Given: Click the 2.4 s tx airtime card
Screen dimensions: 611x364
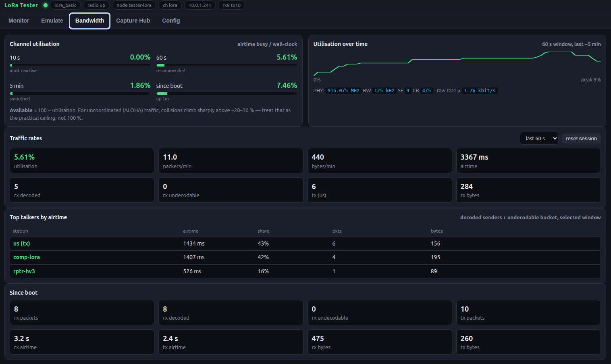Looking at the screenshot, I should [231, 342].
